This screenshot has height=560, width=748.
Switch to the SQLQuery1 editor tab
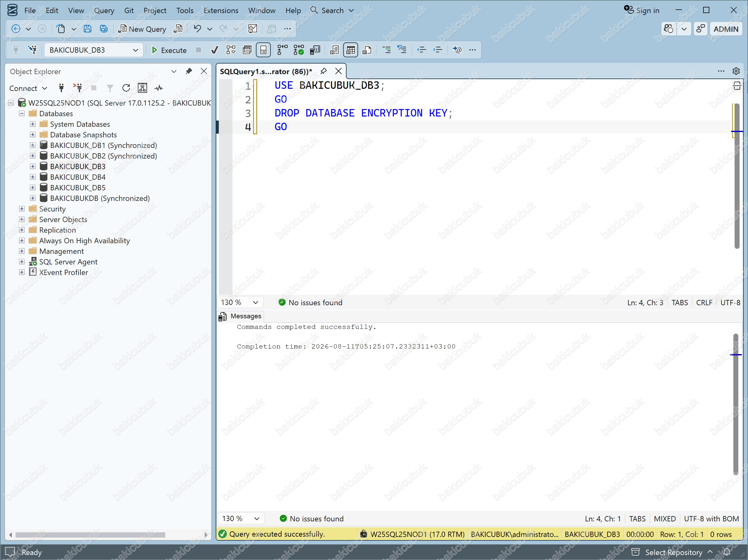(266, 71)
